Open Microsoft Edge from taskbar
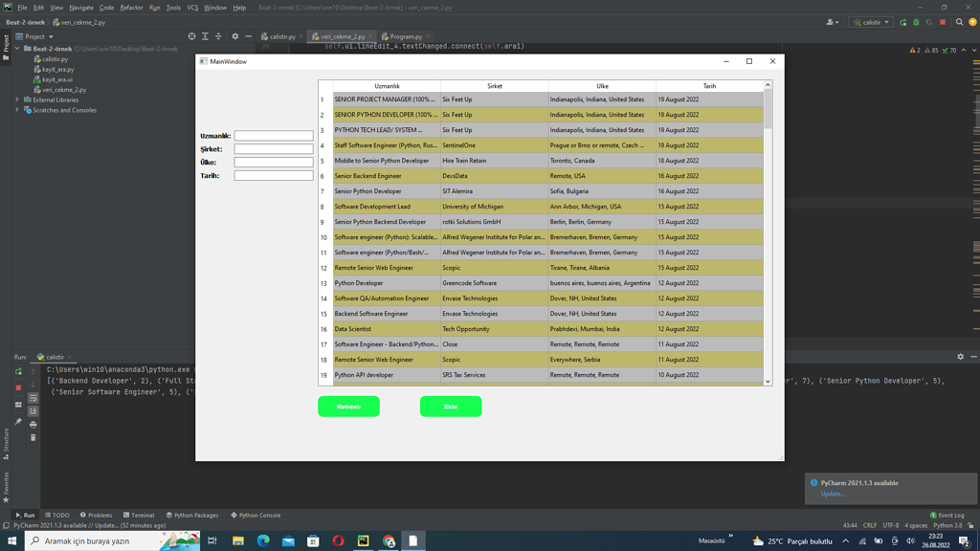980x551 pixels. pyautogui.click(x=263, y=541)
